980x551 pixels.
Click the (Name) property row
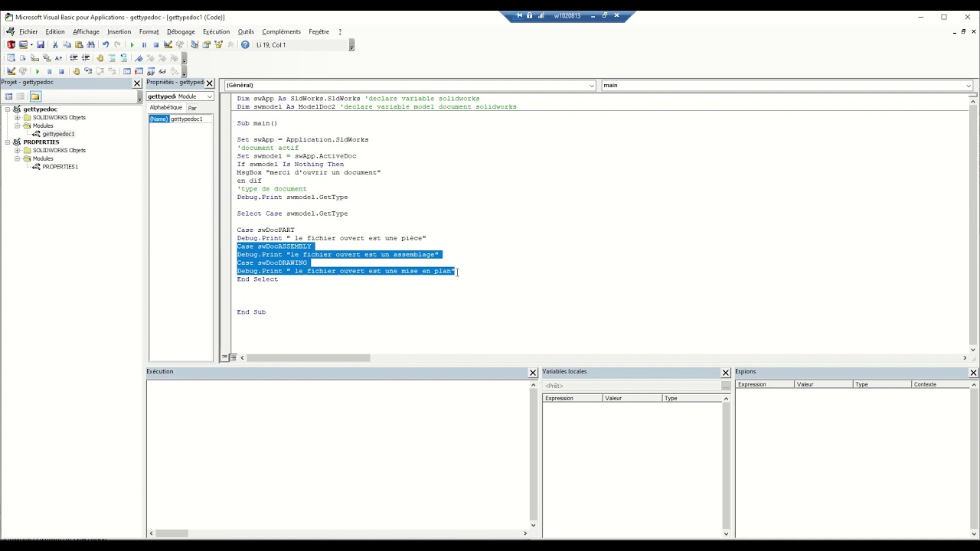(181, 119)
